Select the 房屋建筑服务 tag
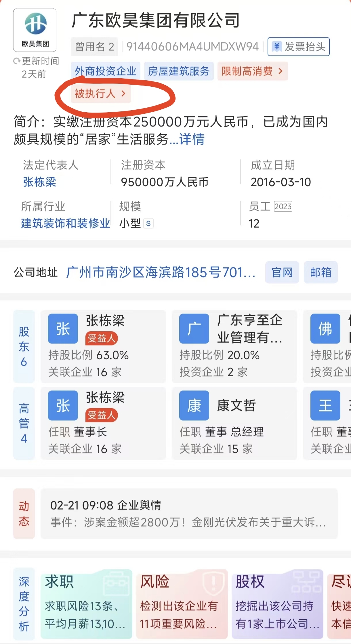The image size is (351, 644). pos(179,71)
